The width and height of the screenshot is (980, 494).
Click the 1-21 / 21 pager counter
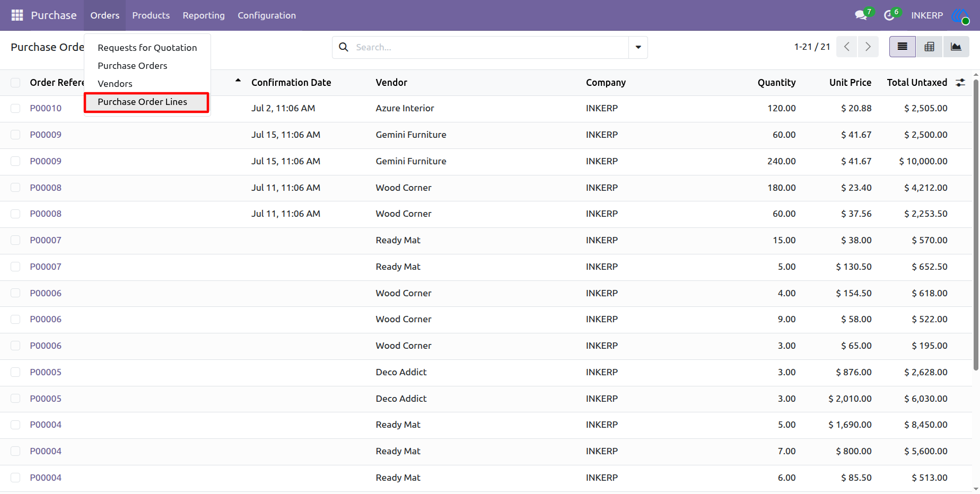pos(812,47)
